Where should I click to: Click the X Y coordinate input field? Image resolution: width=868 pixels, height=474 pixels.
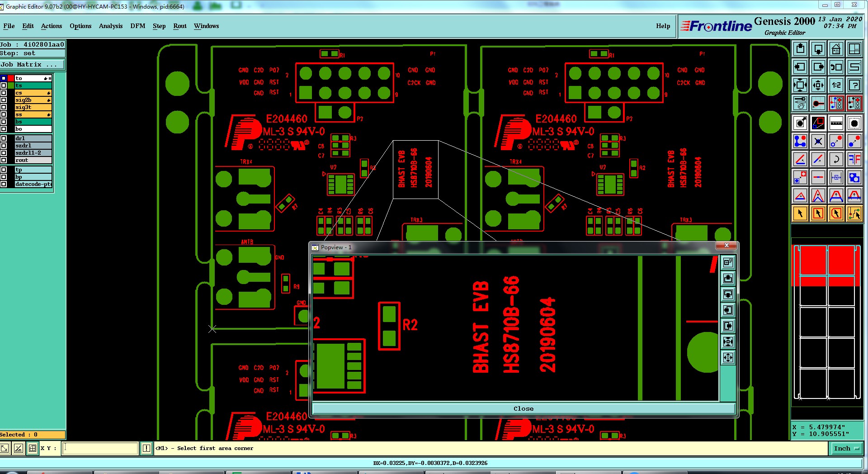[100, 448]
